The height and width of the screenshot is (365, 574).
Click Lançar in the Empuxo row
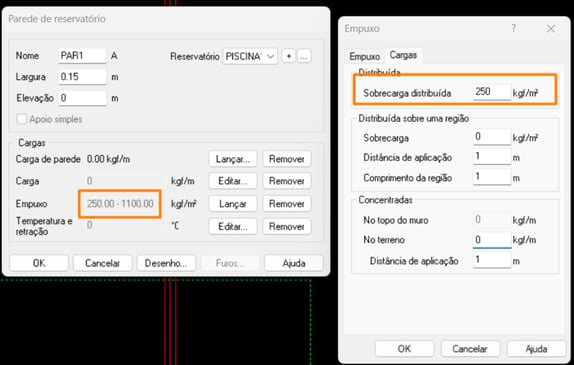point(233,204)
